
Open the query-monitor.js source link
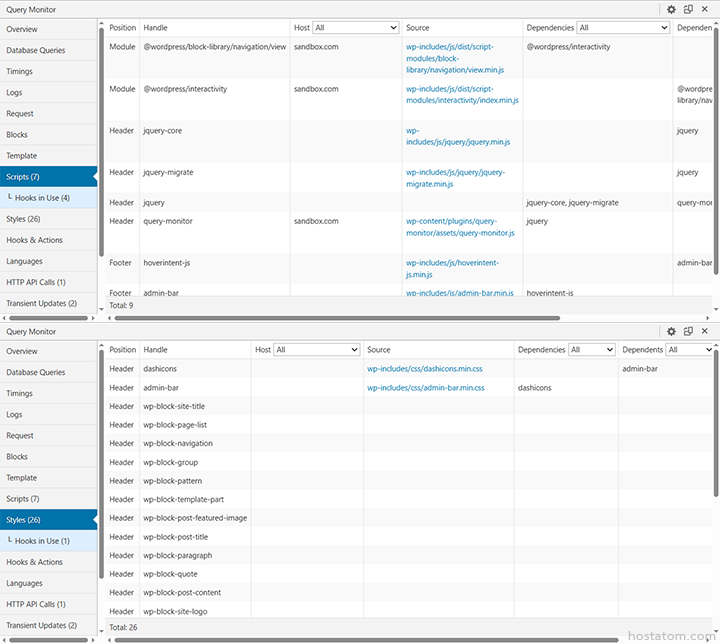pos(459,227)
